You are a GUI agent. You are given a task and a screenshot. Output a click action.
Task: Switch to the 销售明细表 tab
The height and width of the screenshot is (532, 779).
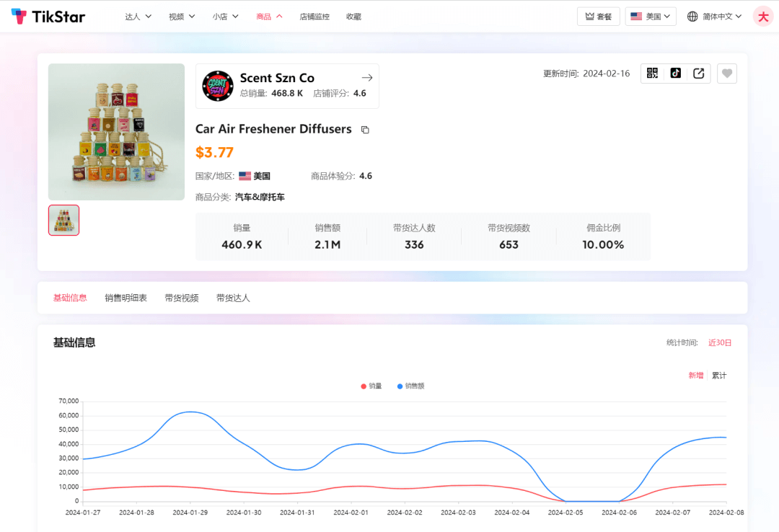coord(126,298)
